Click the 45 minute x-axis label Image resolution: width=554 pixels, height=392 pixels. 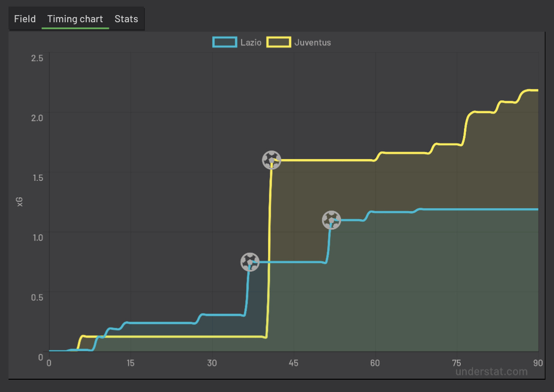click(x=293, y=363)
